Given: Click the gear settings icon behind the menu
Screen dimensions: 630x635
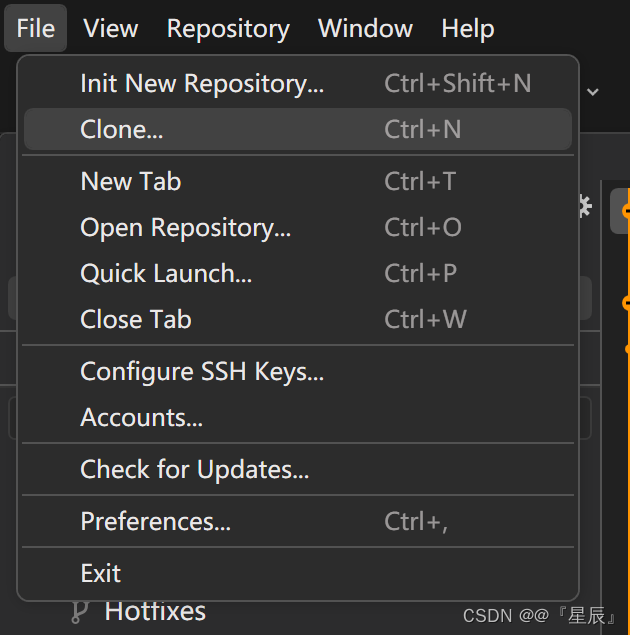Looking at the screenshot, I should pyautogui.click(x=585, y=207).
